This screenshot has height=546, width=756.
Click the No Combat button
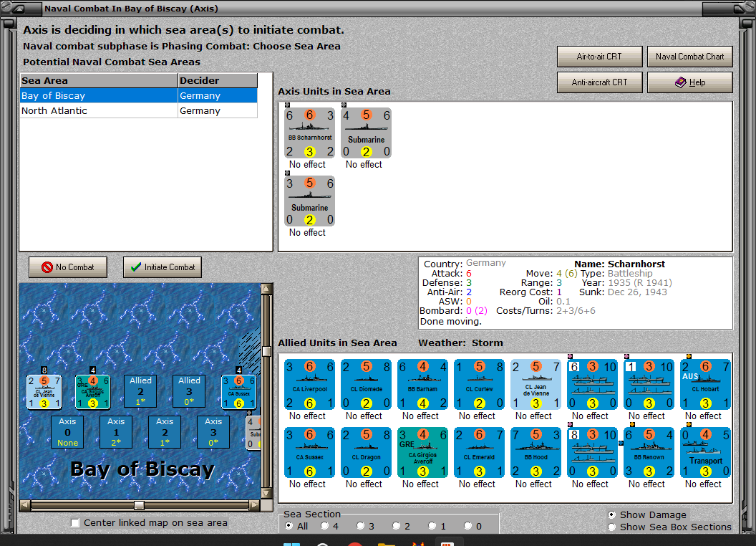68,267
